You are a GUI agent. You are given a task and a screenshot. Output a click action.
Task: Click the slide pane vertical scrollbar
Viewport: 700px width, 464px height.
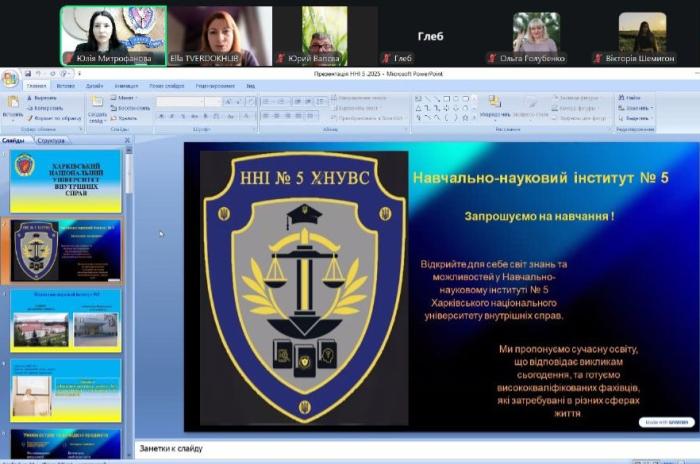pyautogui.click(x=129, y=302)
